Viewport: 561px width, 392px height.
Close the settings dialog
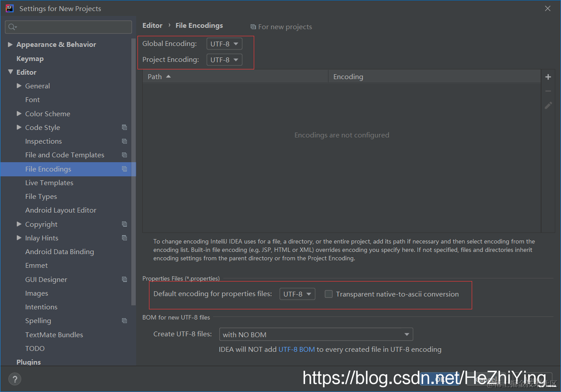point(548,8)
